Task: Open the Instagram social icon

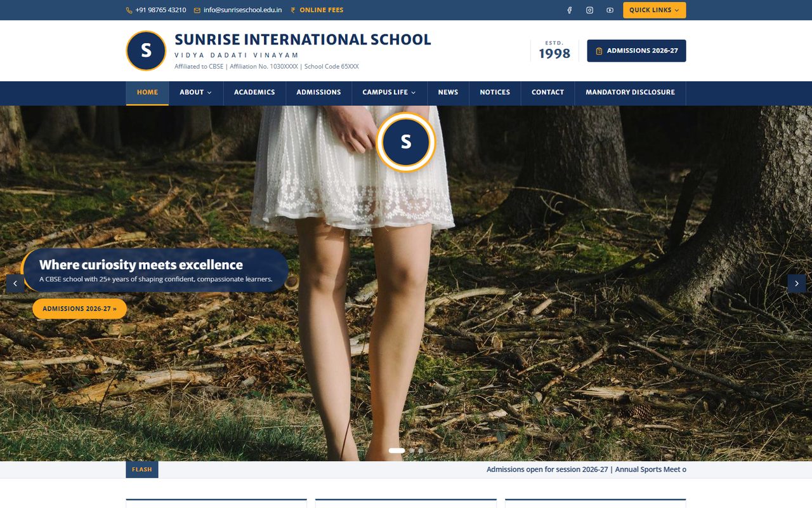Action: pos(589,10)
